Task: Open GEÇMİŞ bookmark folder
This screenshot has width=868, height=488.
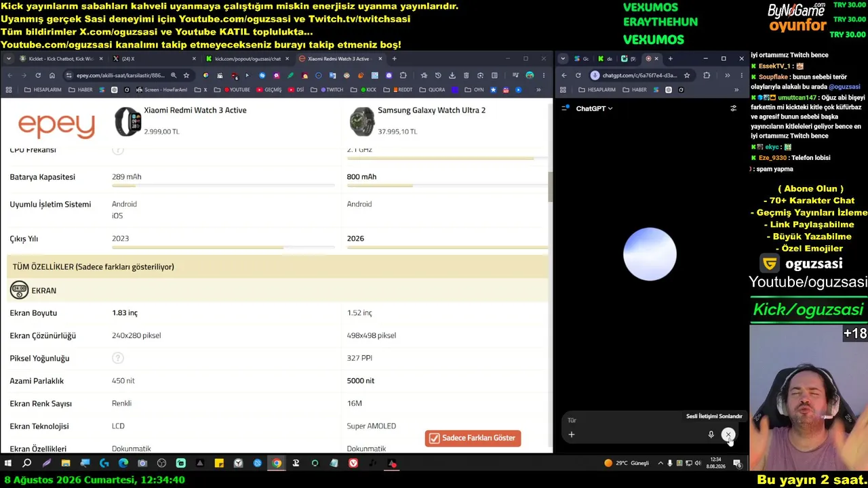Action: pyautogui.click(x=269, y=89)
